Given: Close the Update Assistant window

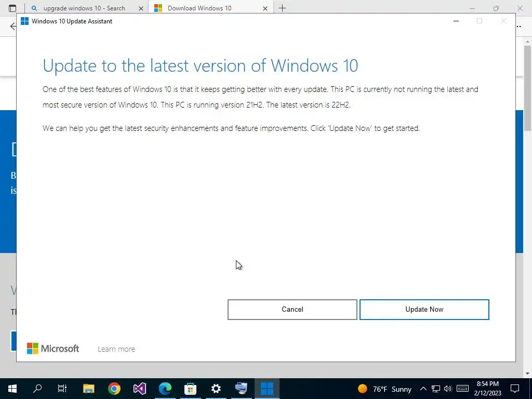Looking at the screenshot, I should pos(503,21).
